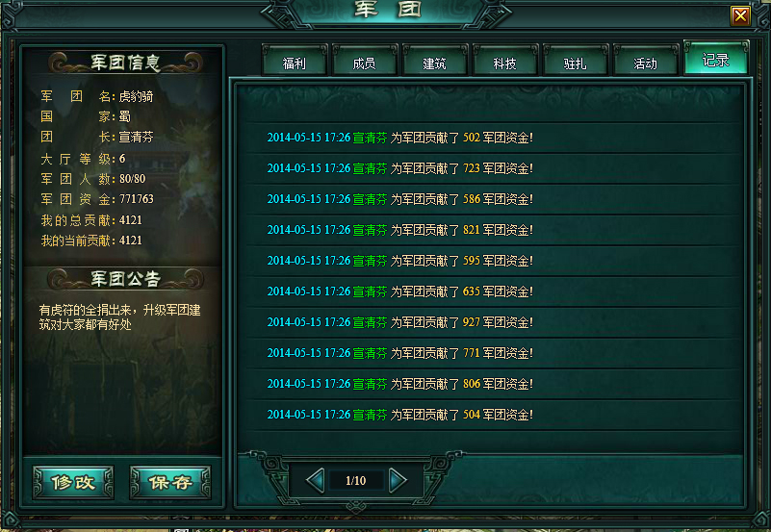The image size is (771, 532).
Task: Select the record contributing 502 军团资金
Action: click(x=494, y=138)
